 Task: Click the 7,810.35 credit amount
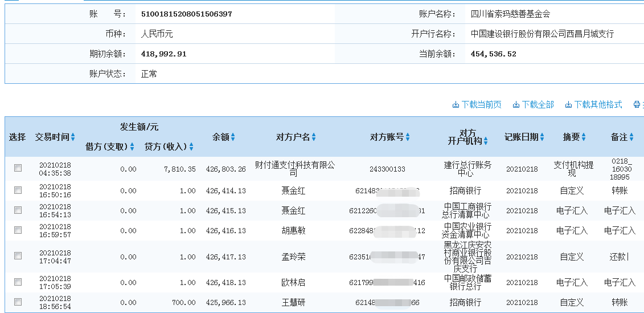coord(180,169)
